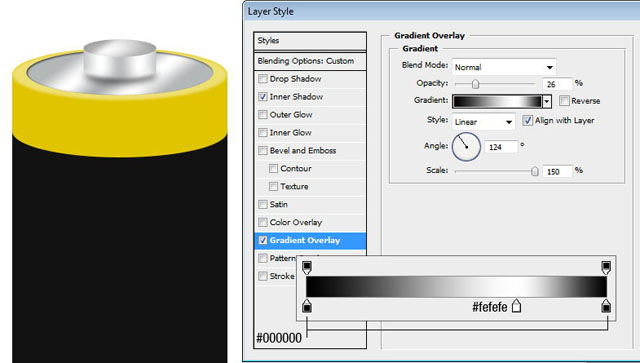
Task: Click the Angle value field
Action: coord(501,147)
